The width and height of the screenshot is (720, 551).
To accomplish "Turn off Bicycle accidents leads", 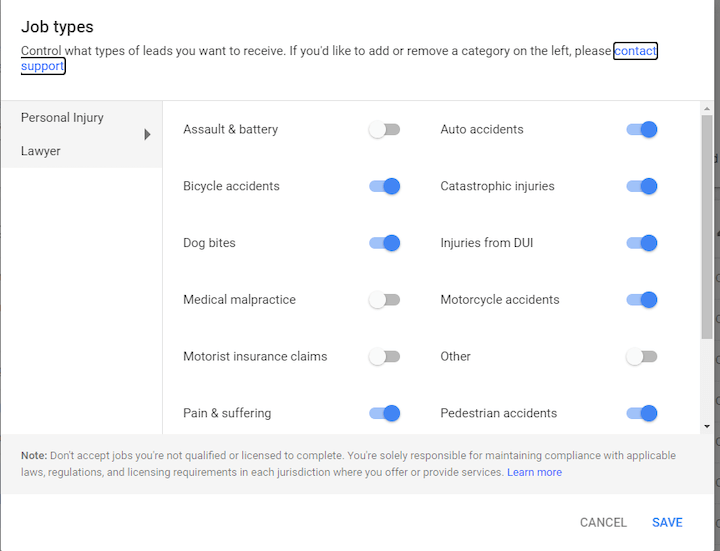I will (x=384, y=187).
